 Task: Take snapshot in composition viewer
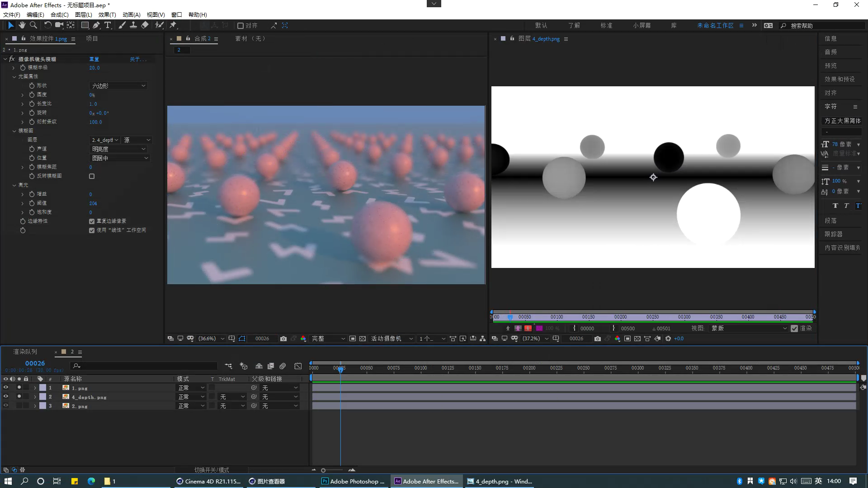click(283, 338)
